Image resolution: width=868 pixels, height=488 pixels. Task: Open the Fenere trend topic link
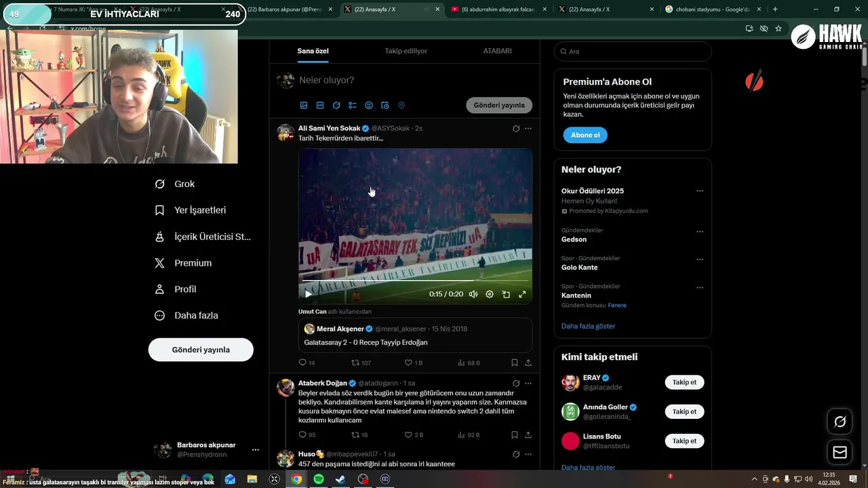tap(617, 305)
